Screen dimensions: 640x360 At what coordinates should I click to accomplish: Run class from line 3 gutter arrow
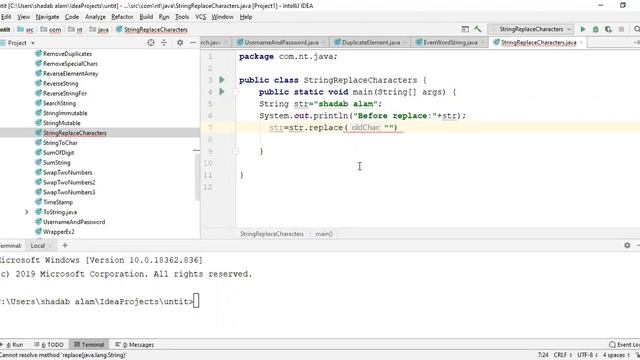(222, 80)
